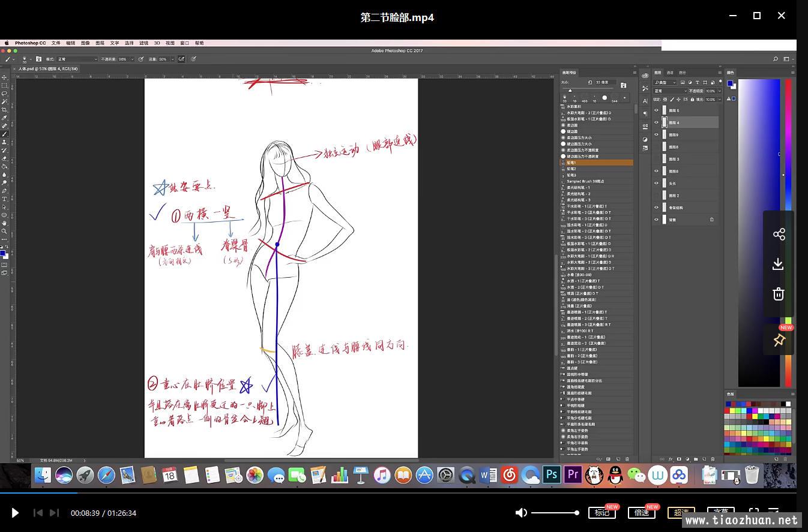Viewport: 808px width, 532px height.
Task: Click the trash delete icon
Action: 778,294
